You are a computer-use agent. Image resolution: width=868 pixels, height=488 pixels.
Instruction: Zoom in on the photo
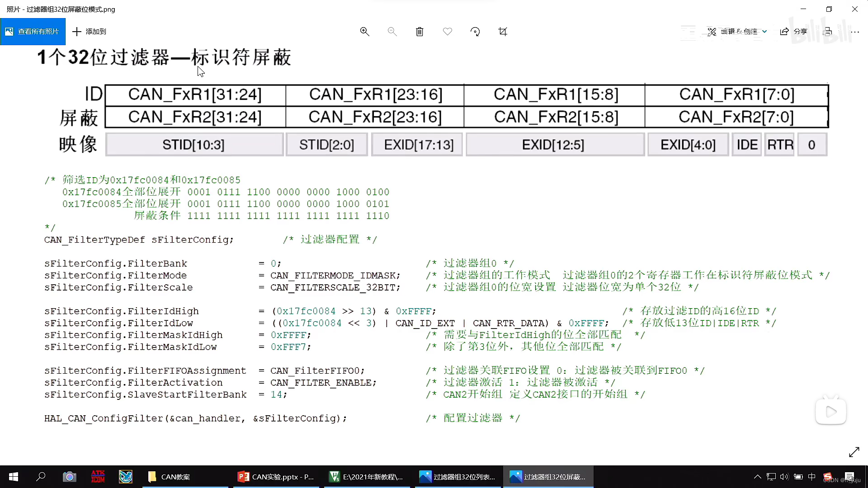coord(365,32)
